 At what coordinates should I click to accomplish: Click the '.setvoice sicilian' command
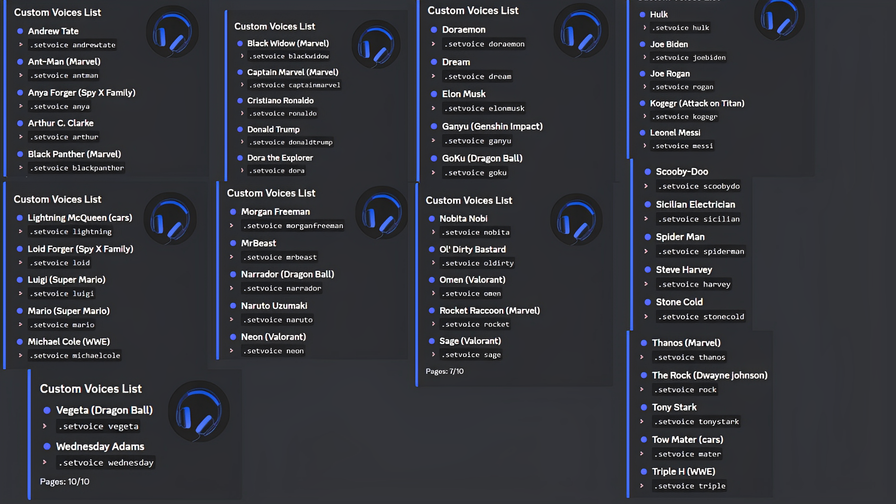(698, 219)
